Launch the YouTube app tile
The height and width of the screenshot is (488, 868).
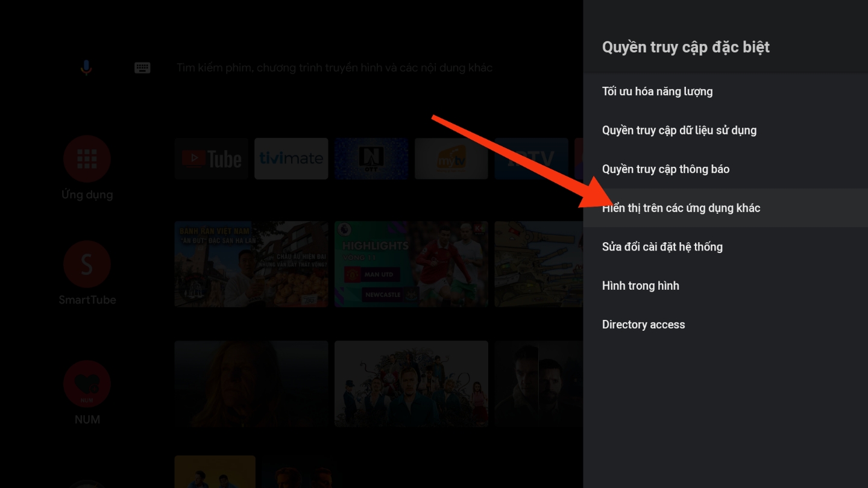tap(212, 158)
